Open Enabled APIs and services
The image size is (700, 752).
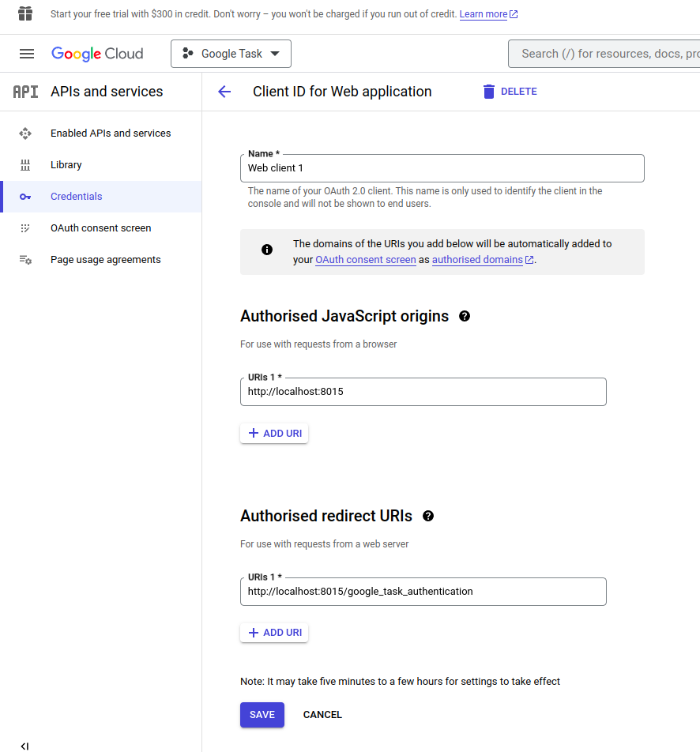click(x=111, y=133)
